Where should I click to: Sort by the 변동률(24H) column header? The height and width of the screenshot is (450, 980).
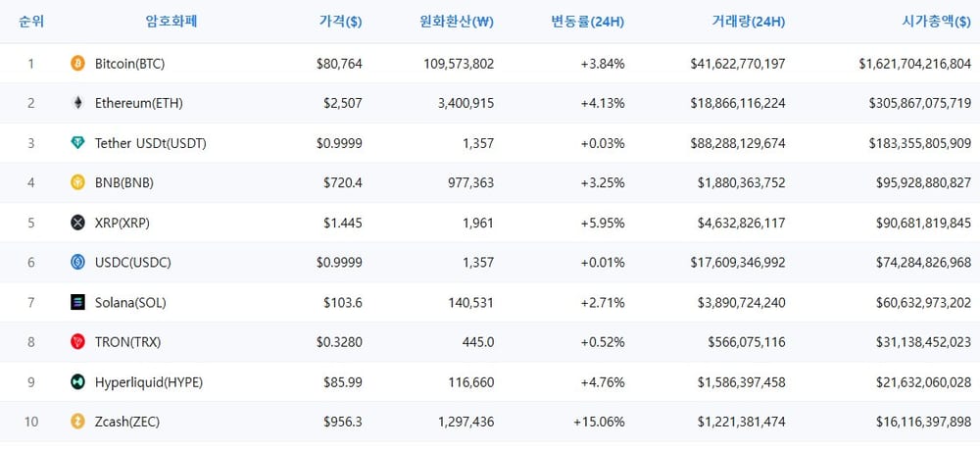(587, 22)
